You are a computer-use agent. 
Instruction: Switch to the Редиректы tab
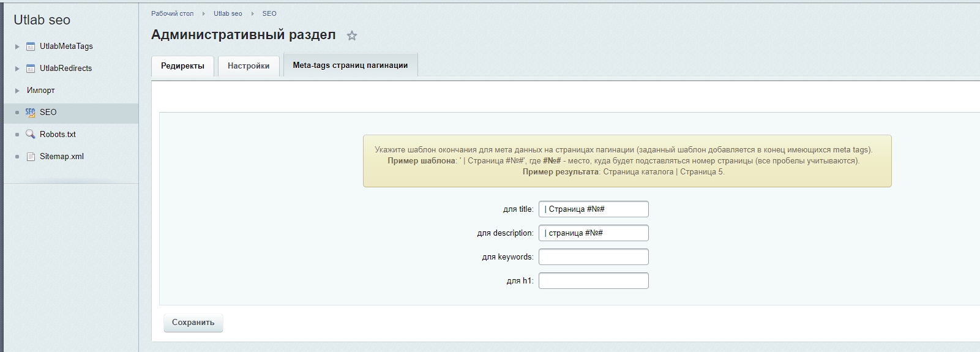click(182, 66)
